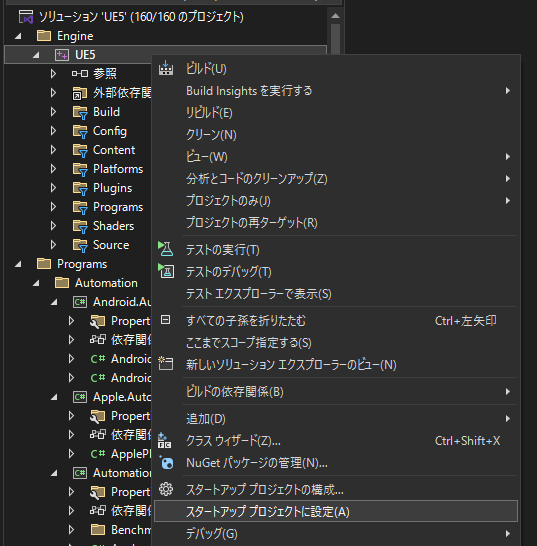
Task: Select プロジェクトの再ターゲット(R)
Action: 336,223
